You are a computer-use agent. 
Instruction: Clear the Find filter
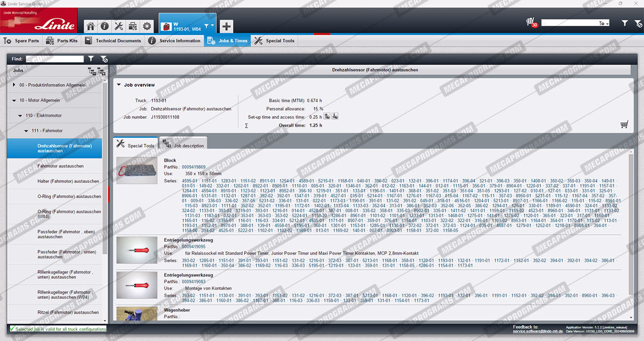pyautogui.click(x=104, y=59)
